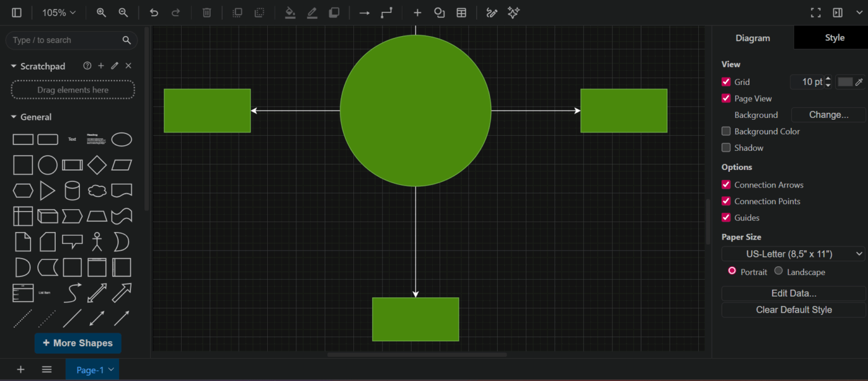
Task: Click the zoom out magnifier
Action: [123, 12]
